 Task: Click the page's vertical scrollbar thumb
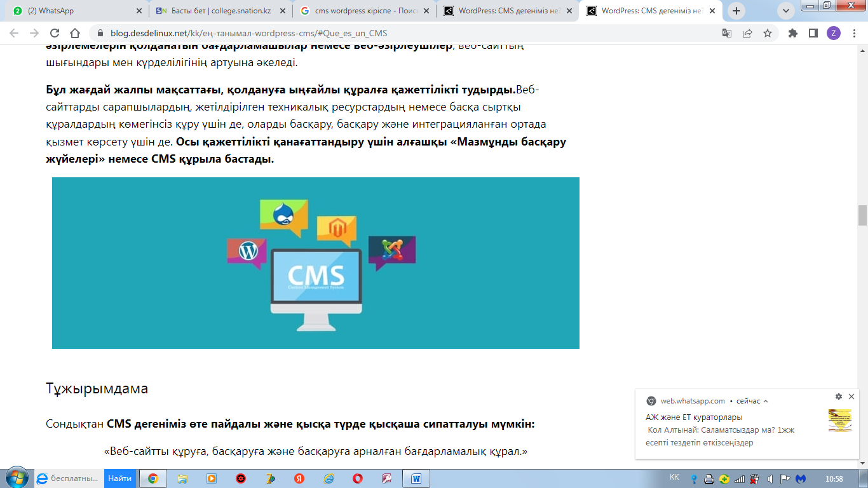coord(862,216)
